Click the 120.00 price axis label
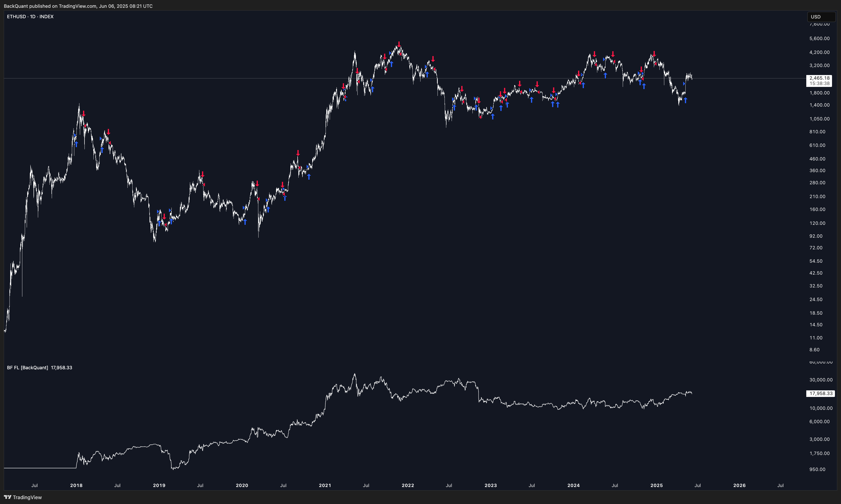841x504 pixels. click(x=817, y=223)
